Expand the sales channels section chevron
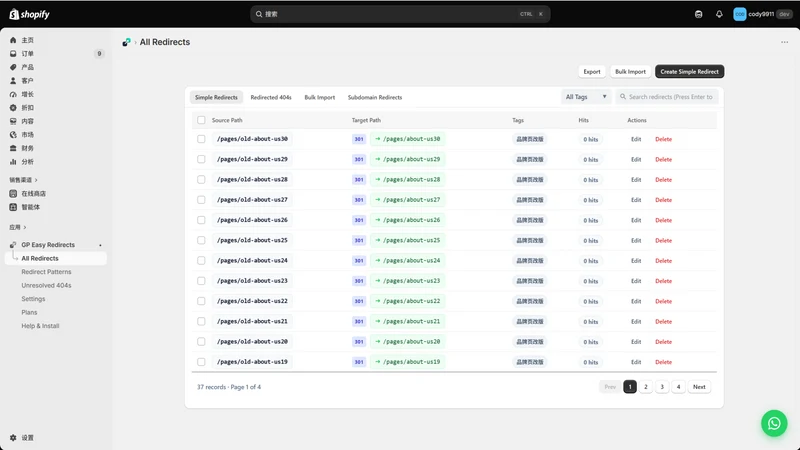800x450 pixels. pyautogui.click(x=36, y=180)
